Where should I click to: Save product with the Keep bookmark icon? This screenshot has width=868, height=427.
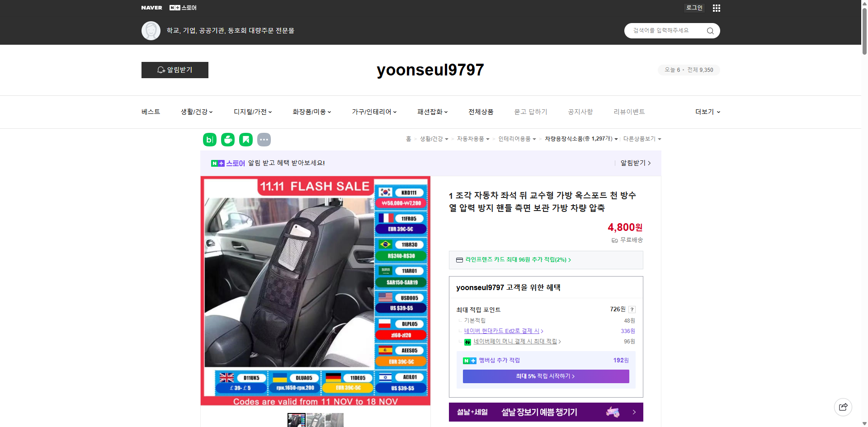pos(245,140)
